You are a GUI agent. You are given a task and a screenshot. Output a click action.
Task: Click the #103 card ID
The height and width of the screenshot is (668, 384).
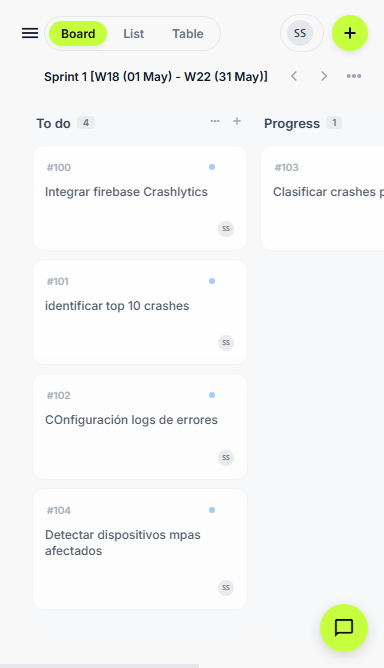pos(287,167)
